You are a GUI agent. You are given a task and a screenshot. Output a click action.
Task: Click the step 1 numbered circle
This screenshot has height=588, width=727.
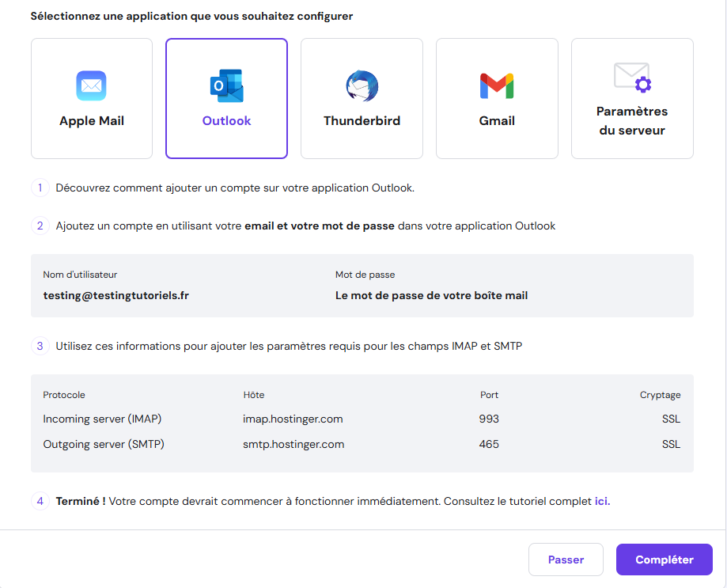[x=40, y=188]
